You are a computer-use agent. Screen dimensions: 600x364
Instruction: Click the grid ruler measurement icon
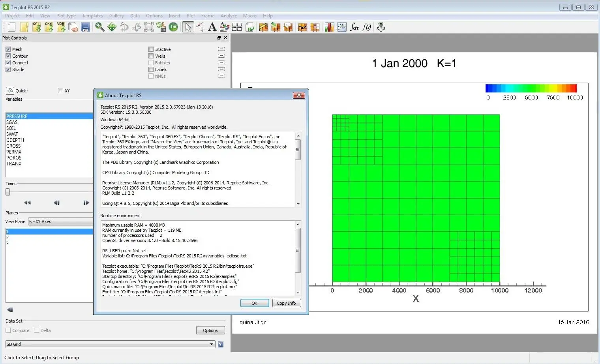point(263,27)
